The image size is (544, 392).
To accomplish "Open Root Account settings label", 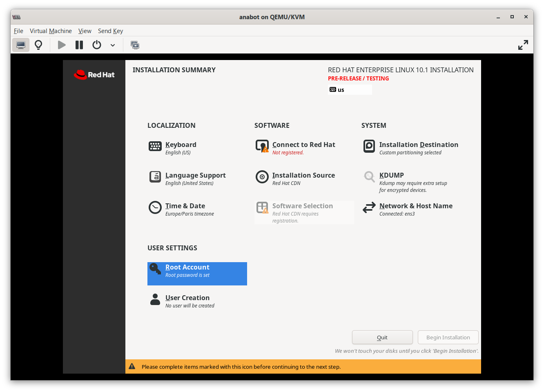I will (187, 267).
